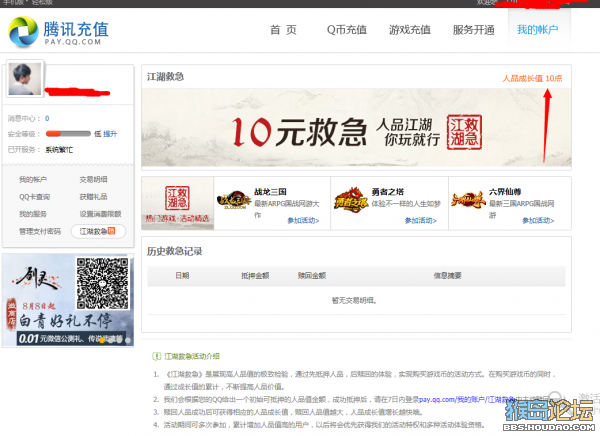600x436 pixels.
Task: Go to the 游戏充值 tab
Action: click(410, 30)
